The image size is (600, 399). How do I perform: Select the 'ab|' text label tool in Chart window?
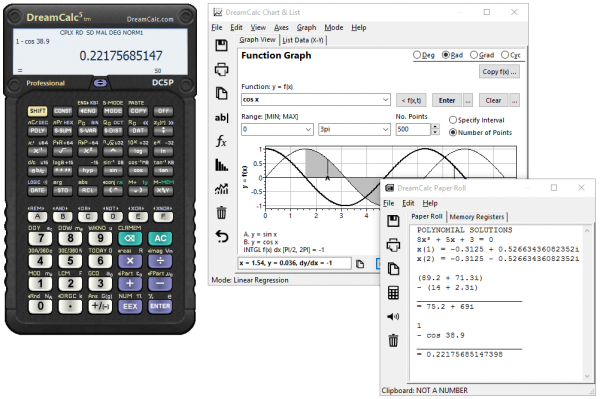point(221,117)
